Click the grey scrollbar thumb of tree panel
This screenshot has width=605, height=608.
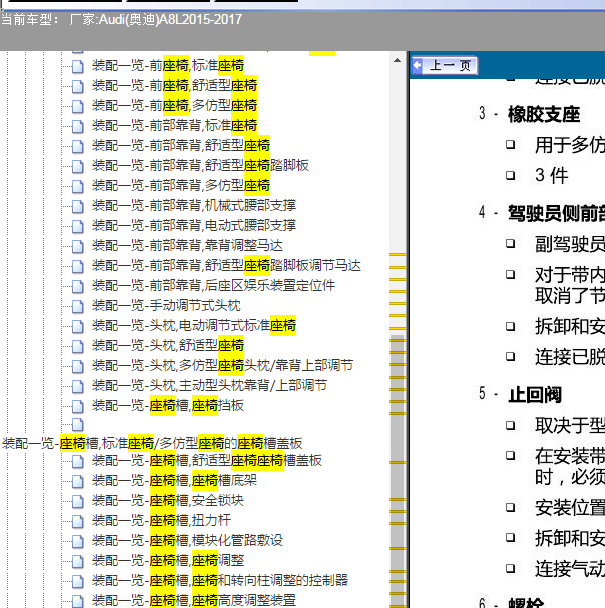click(398, 471)
